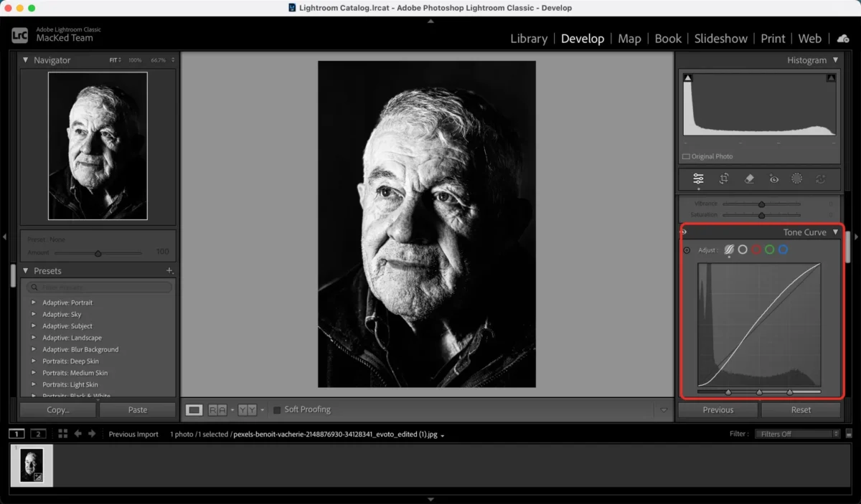The width and height of the screenshot is (861, 504).
Task: Click the Copy... button
Action: pos(57,409)
